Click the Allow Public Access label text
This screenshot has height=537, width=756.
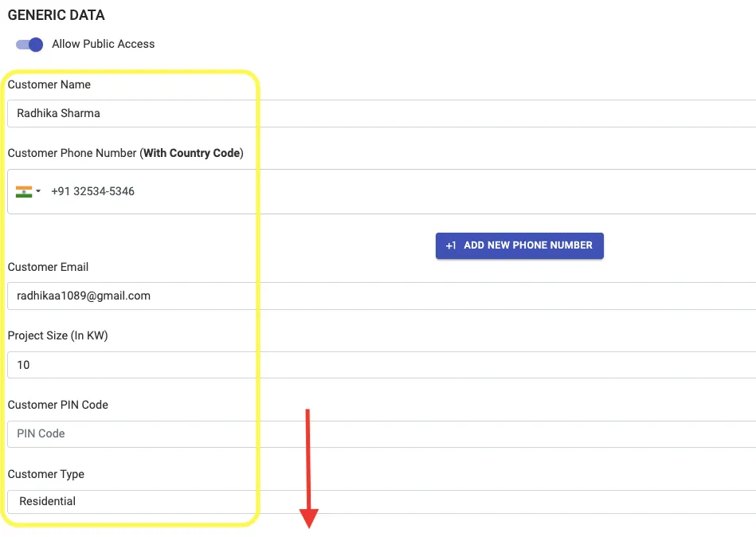click(x=104, y=45)
